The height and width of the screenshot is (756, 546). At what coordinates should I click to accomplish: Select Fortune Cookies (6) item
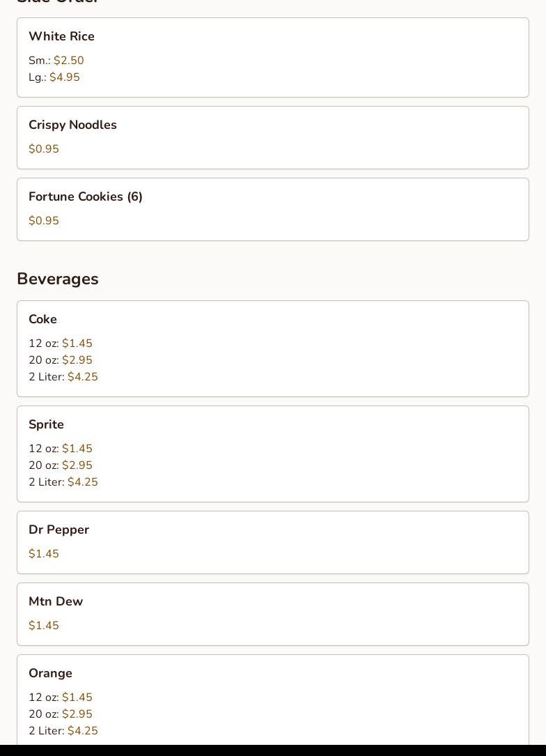pyautogui.click(x=273, y=209)
